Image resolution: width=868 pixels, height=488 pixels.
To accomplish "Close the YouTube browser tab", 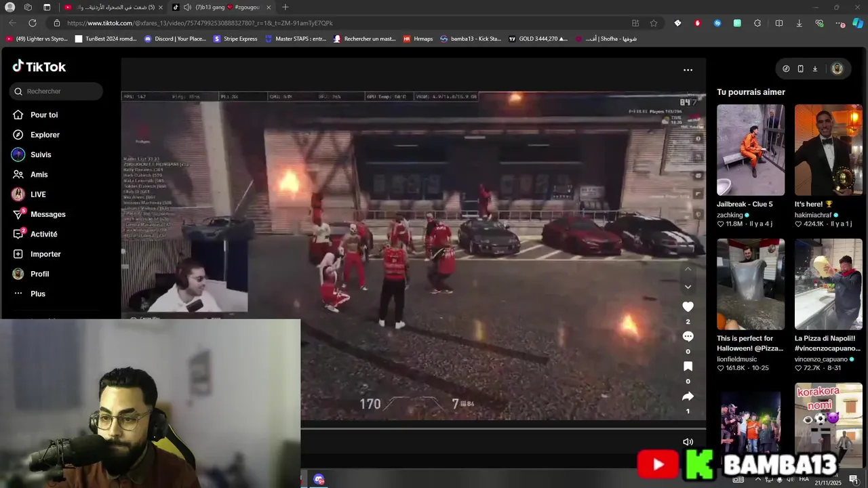I will (x=161, y=7).
